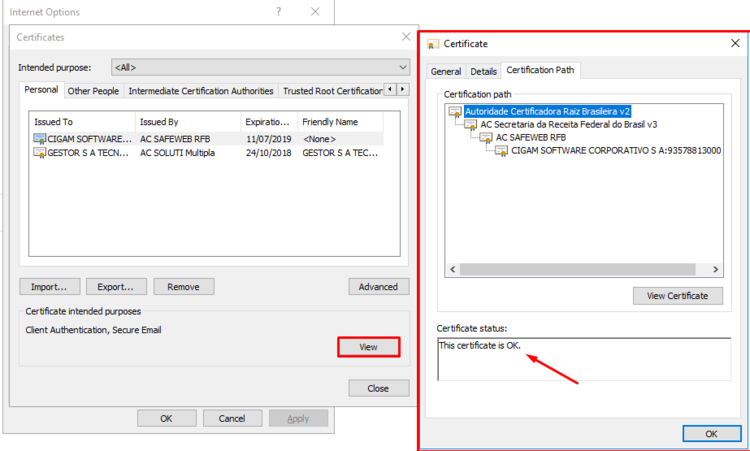Click the Remove button
750x451 pixels.
184,286
